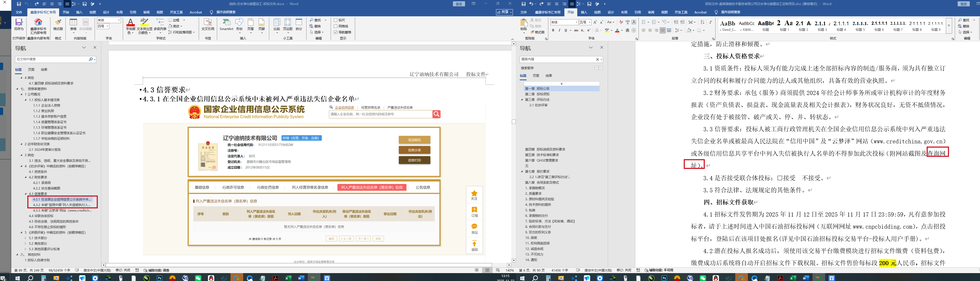Click the 文本突出显示颜色 yellow highlight button

[144, 26]
